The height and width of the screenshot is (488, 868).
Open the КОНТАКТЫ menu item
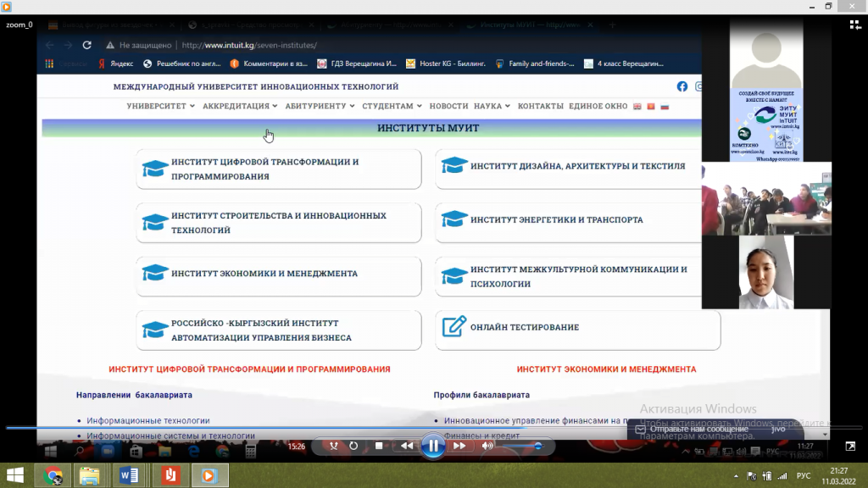point(540,106)
